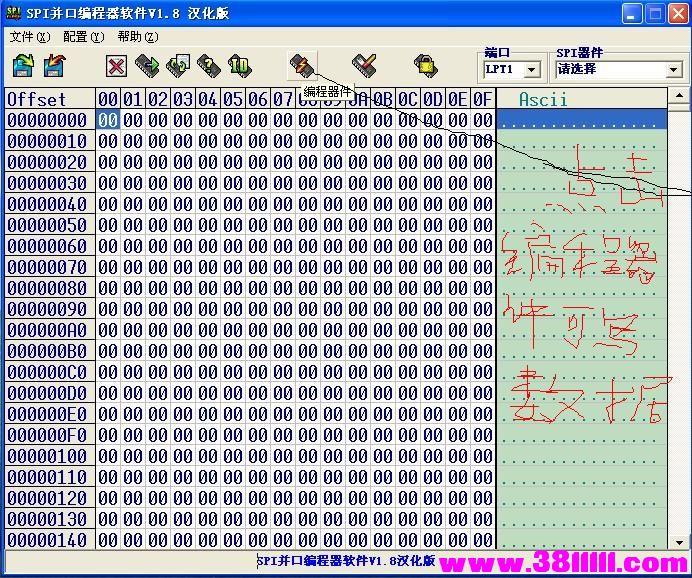Screen dimensions: 692x578
Task: Click the read chip ID icon
Action: [240, 65]
